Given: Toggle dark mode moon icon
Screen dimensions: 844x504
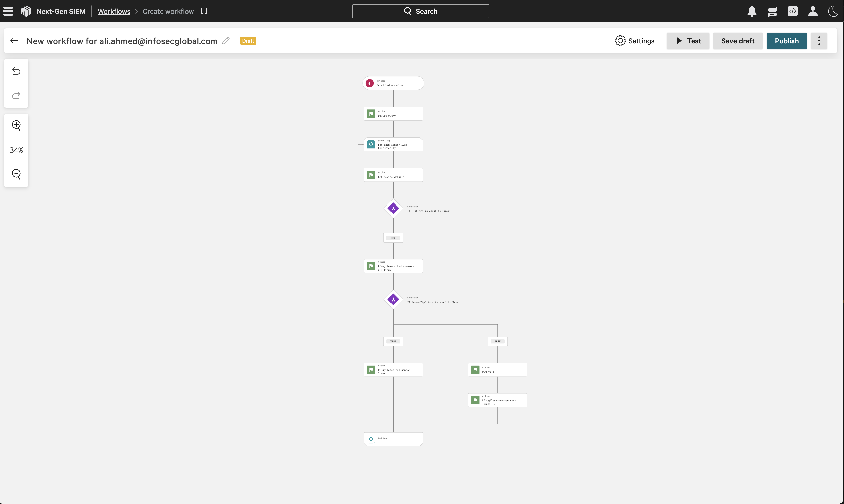Looking at the screenshot, I should tap(833, 11).
